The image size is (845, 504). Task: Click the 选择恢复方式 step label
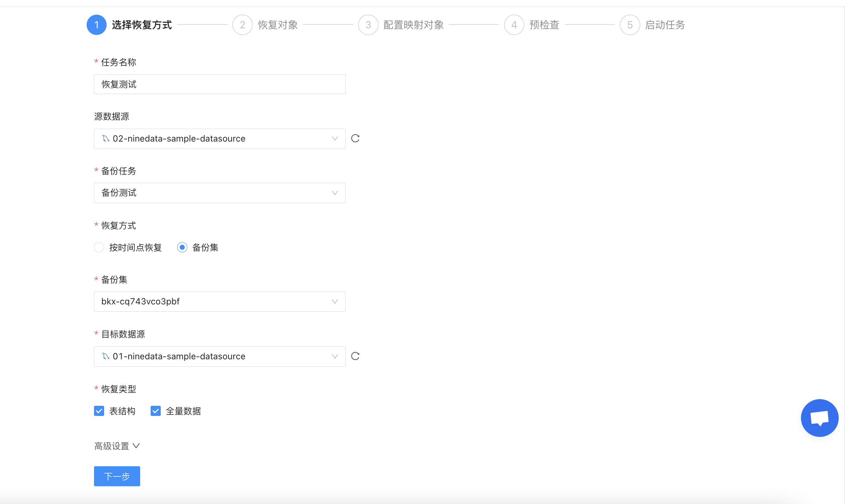coord(142,24)
